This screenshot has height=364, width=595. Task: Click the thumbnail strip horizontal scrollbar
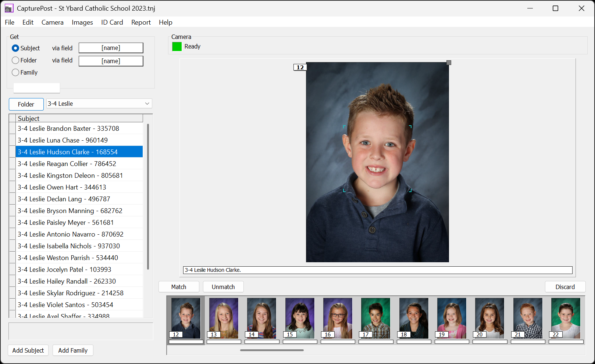tap(272, 350)
